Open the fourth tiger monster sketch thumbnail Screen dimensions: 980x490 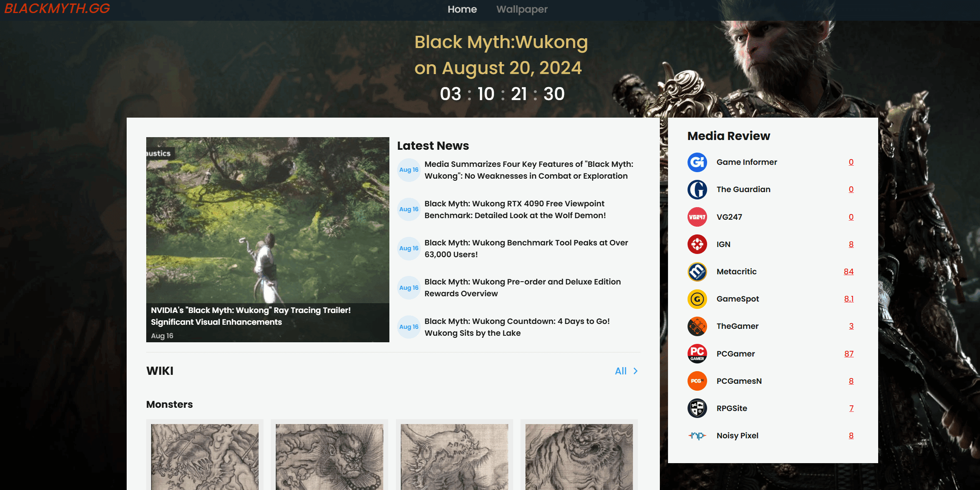coord(579,457)
